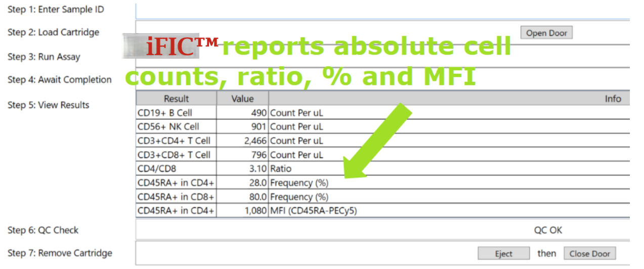The width and height of the screenshot is (644, 269).
Task: Click the Open Door button
Action: [546, 33]
